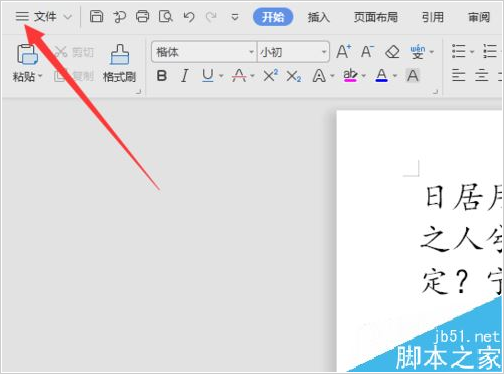Open font group dialog launcher

[435, 92]
